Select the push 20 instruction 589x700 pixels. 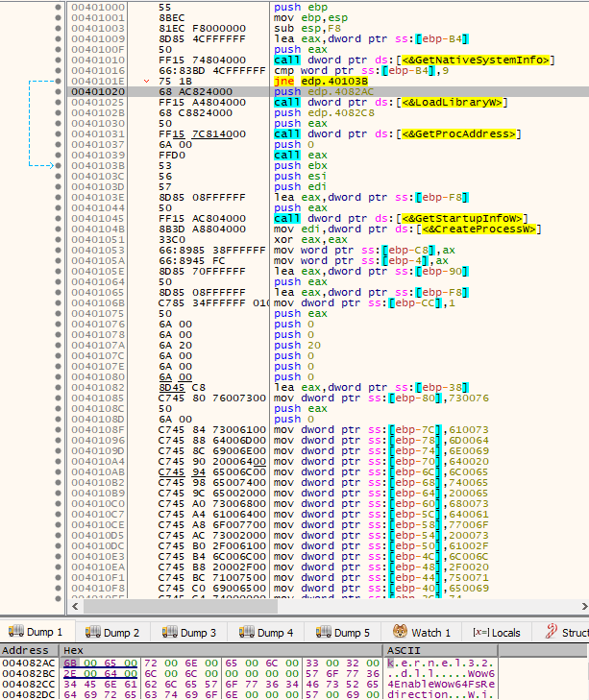point(297,345)
